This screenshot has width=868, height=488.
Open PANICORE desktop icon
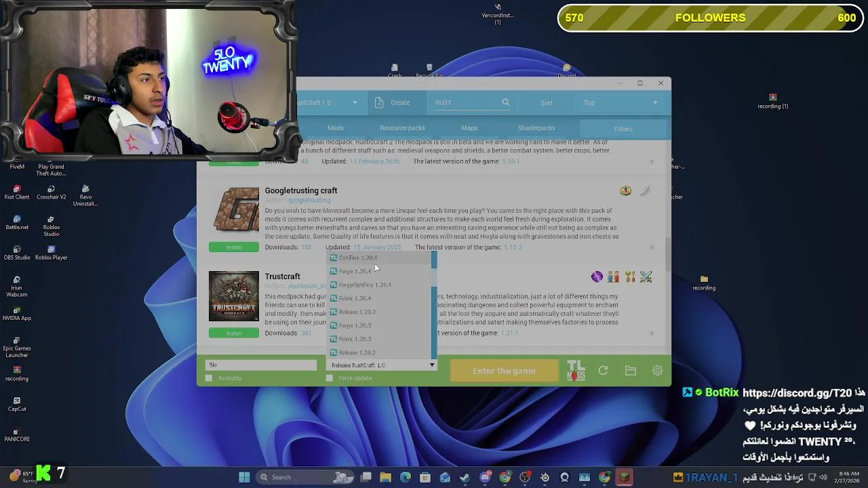coord(17,434)
